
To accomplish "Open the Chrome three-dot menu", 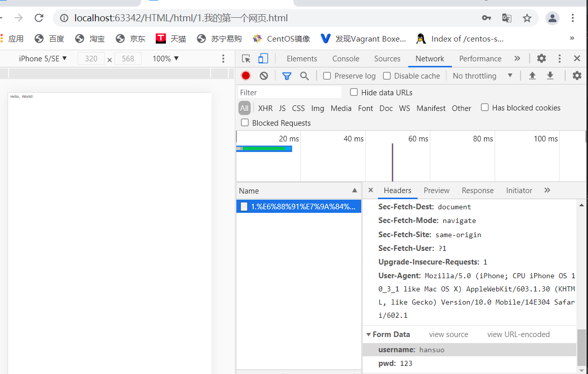I will pos(573,18).
